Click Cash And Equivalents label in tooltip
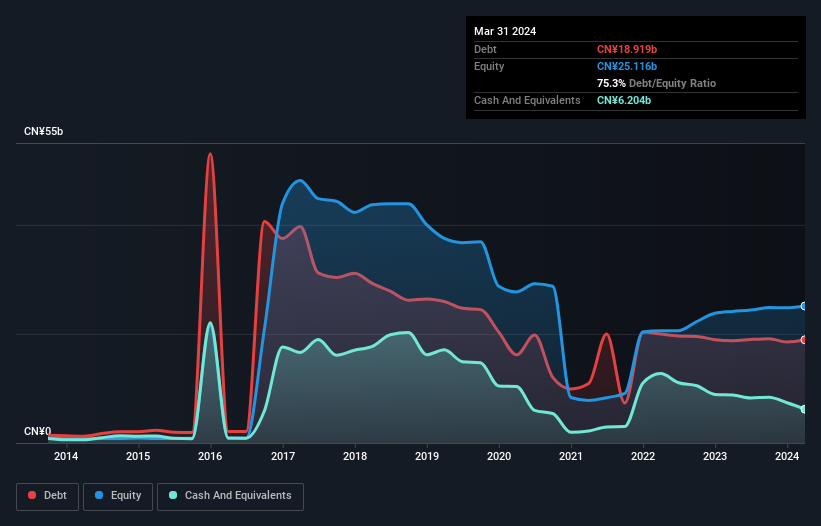Image resolution: width=821 pixels, height=526 pixels. coord(527,100)
